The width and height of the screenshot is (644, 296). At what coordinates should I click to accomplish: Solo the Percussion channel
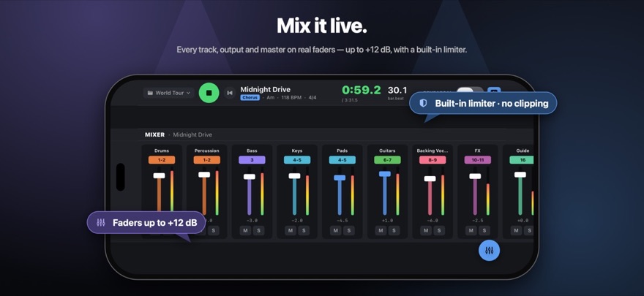pyautogui.click(x=213, y=231)
